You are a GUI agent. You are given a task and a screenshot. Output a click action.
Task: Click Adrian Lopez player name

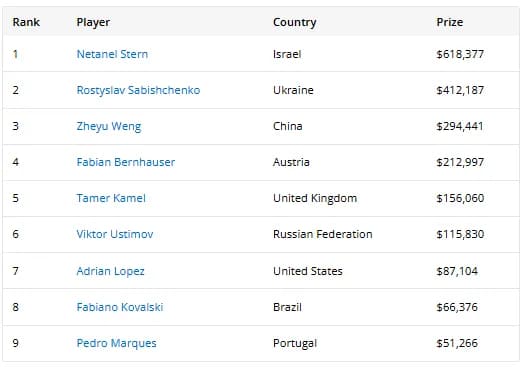tap(110, 271)
